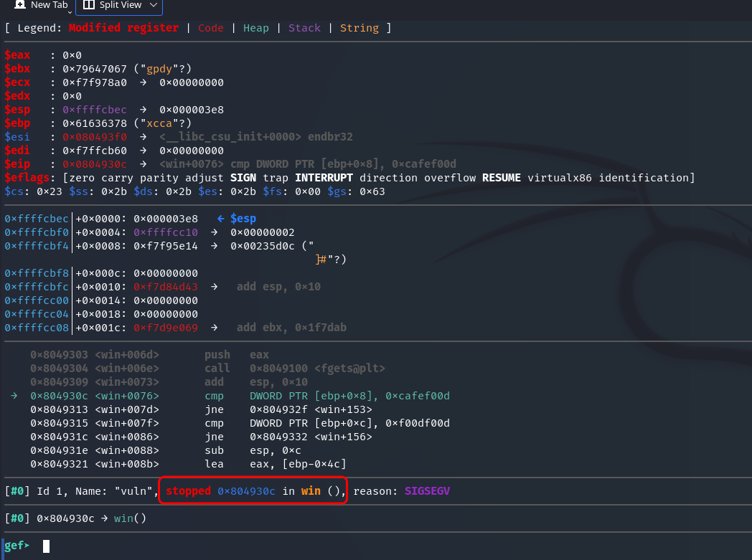This screenshot has height=560, width=752.
Task: Click the 'Heap' legend entry
Action: (x=255, y=28)
